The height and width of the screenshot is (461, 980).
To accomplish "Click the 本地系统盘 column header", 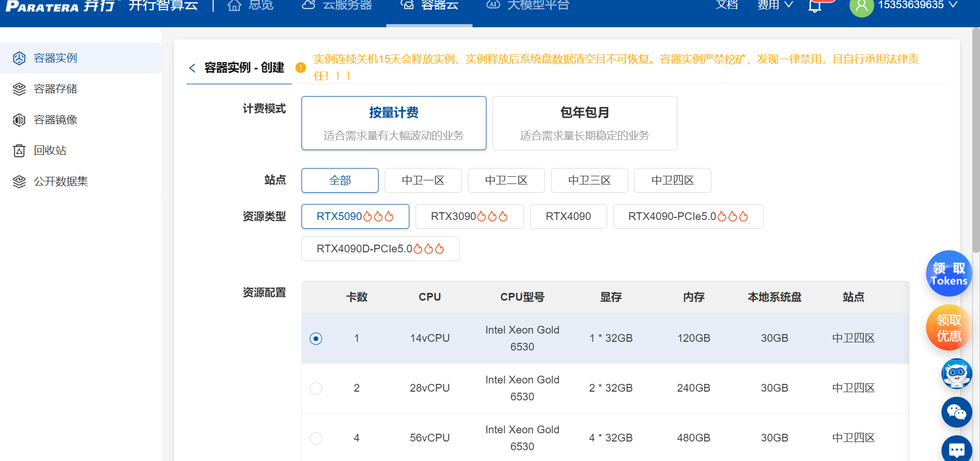I will click(775, 297).
